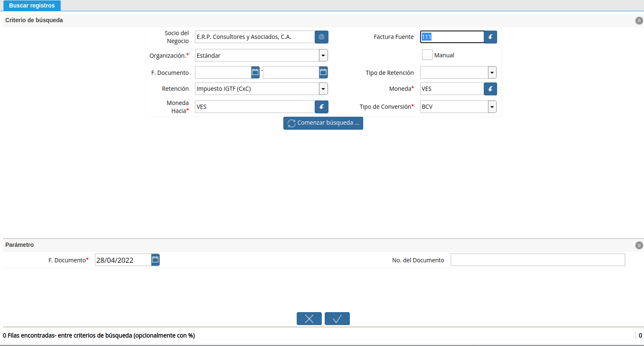This screenshot has height=346, width=644.
Task: Open second F. Documento range calendar icon
Action: pos(323,72)
